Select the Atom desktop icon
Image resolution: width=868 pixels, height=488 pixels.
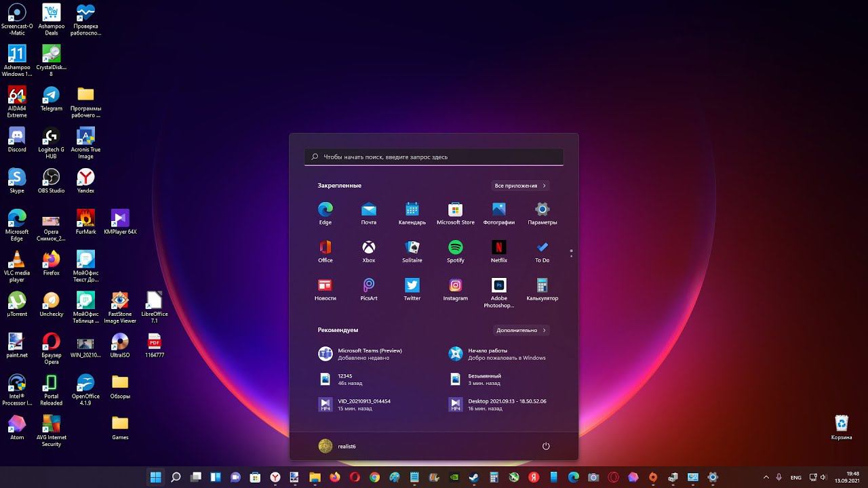(x=17, y=427)
